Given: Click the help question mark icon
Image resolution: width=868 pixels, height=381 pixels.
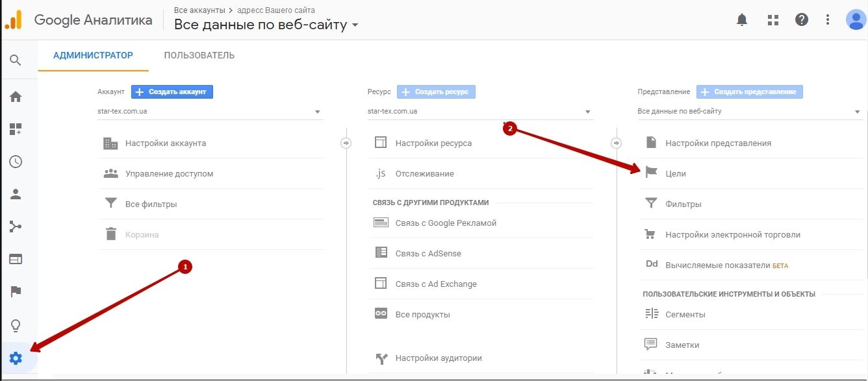Looking at the screenshot, I should [x=802, y=19].
